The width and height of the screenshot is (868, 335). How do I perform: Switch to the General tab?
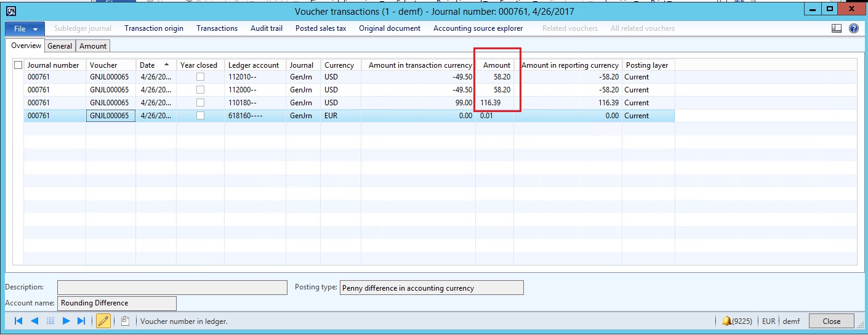pos(60,46)
